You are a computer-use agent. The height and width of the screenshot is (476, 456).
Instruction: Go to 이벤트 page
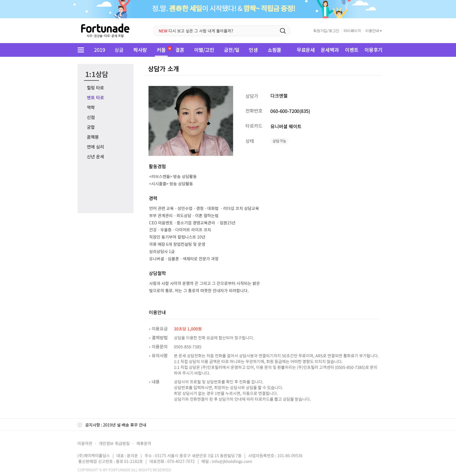tap(352, 50)
